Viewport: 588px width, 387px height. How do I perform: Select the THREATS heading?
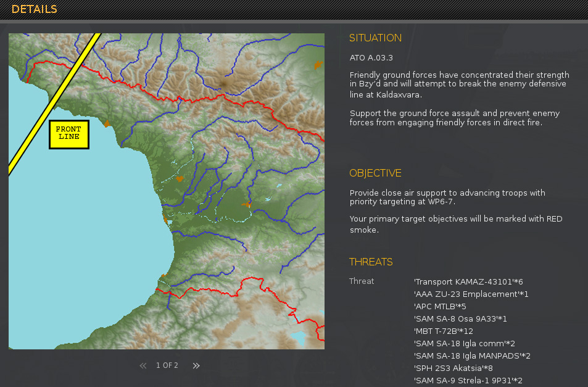(371, 262)
